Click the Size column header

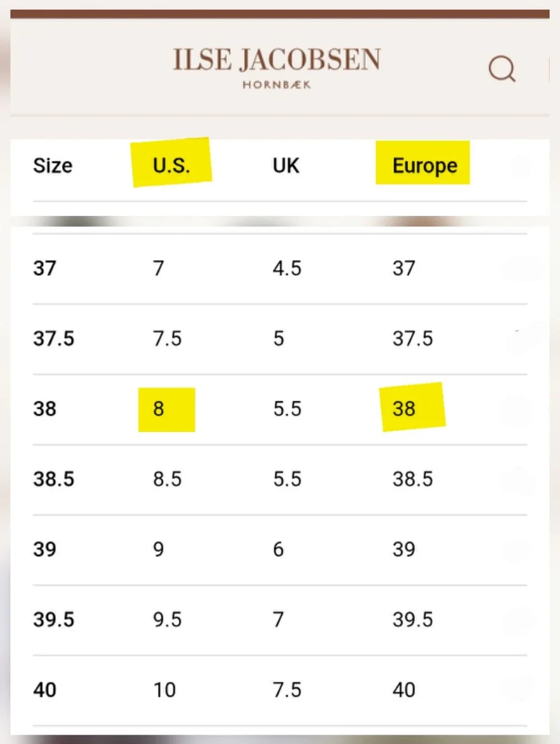tap(53, 166)
